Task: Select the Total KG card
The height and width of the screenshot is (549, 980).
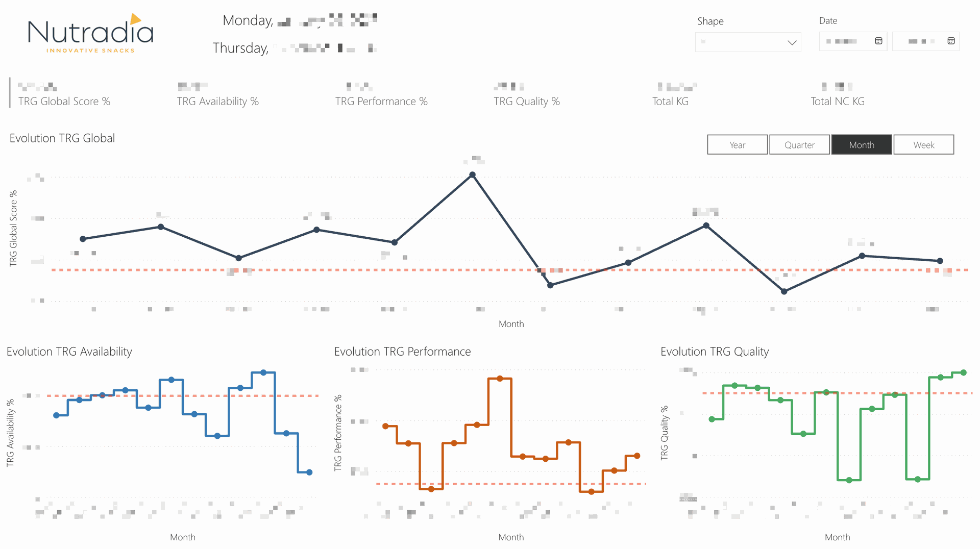Action: pos(670,93)
